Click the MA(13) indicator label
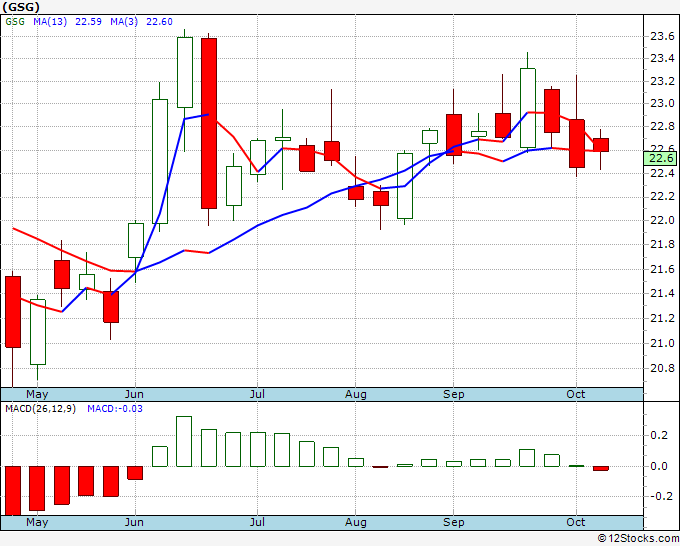This screenshot has width=680, height=546. pos(50,22)
